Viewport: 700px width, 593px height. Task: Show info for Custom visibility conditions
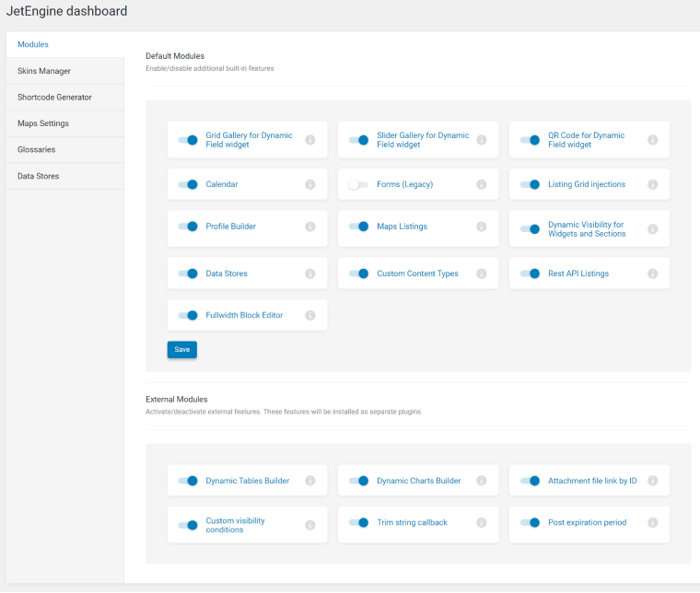(310, 525)
